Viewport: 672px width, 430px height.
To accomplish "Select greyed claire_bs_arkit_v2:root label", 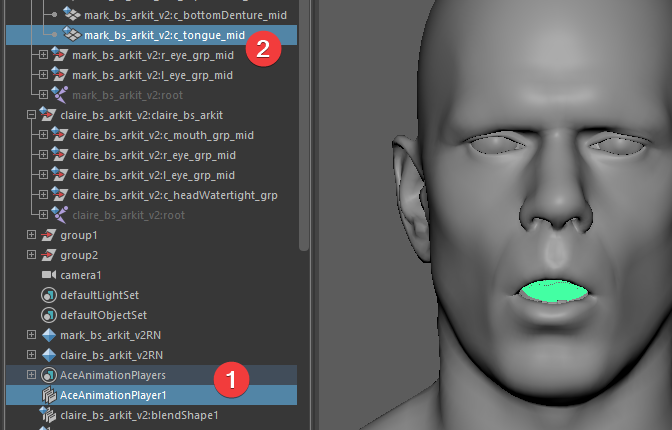I will click(x=129, y=215).
